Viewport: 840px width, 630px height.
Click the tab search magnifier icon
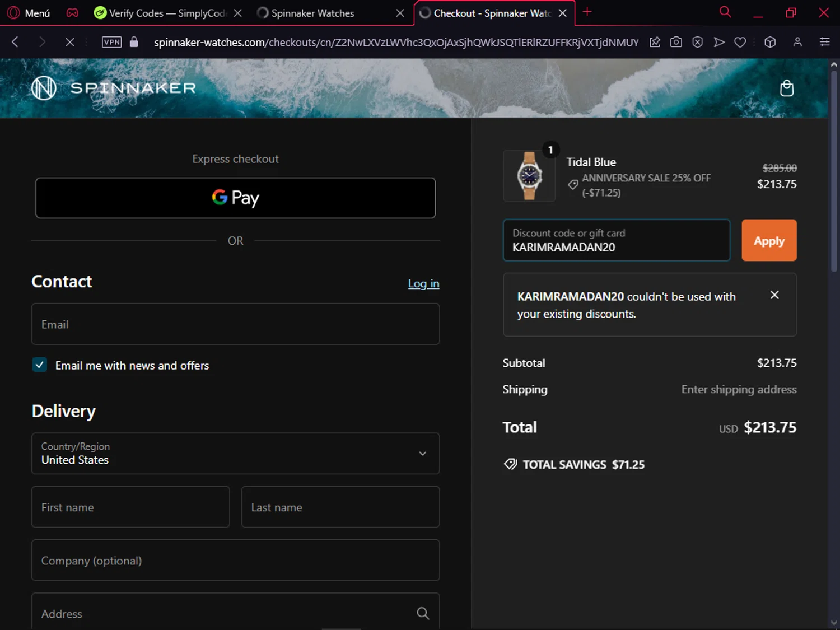pyautogui.click(x=725, y=12)
